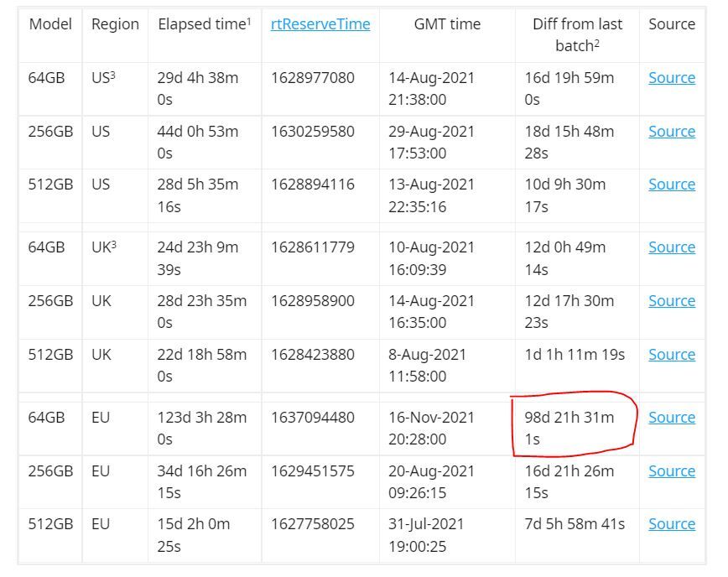The height and width of the screenshot is (577, 728).
Task: Select the 1627758025 timestamp cell
Action: pos(320,536)
